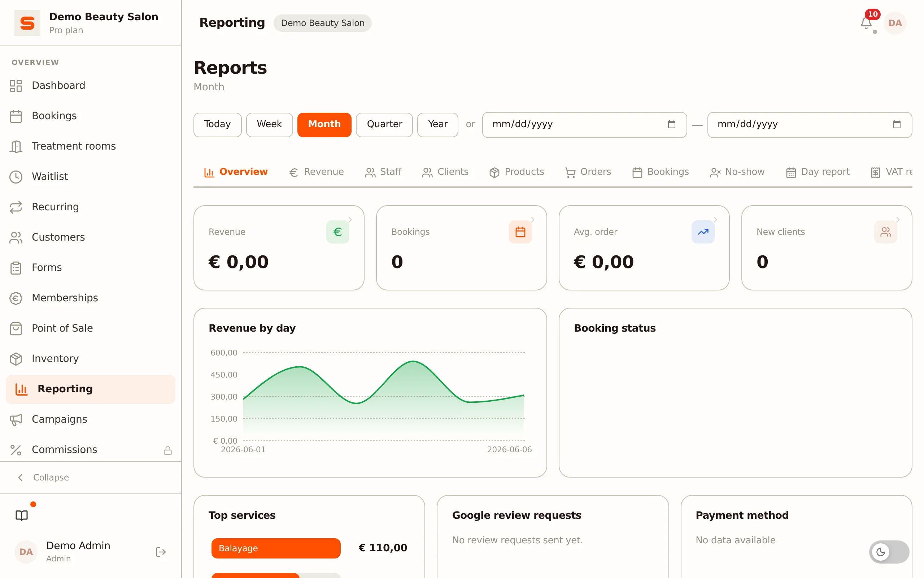Select the Quarter period button
The height and width of the screenshot is (578, 924).
point(384,125)
